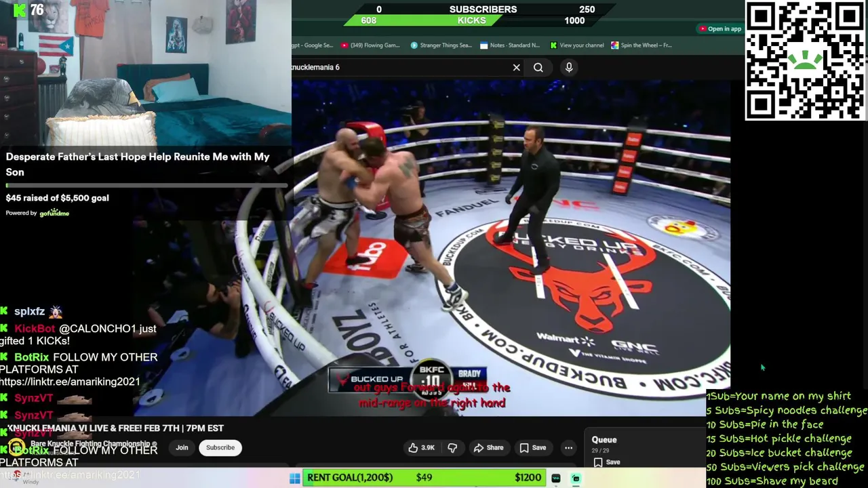Share the Knucklemania video
The image size is (868, 488).
pyautogui.click(x=489, y=447)
